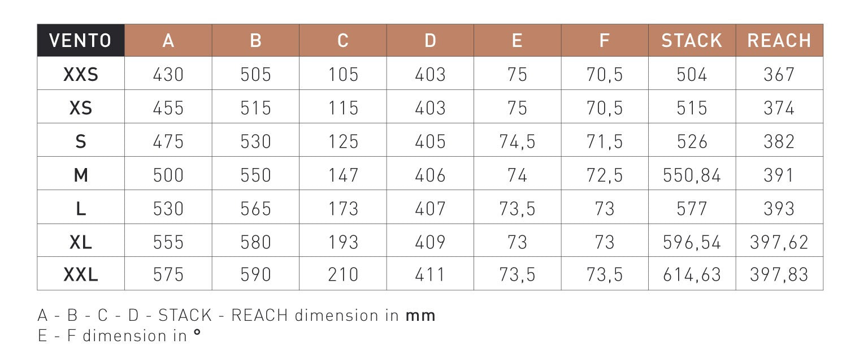Select stack value 550,84
This screenshot has height=361, width=868.
click(692, 175)
